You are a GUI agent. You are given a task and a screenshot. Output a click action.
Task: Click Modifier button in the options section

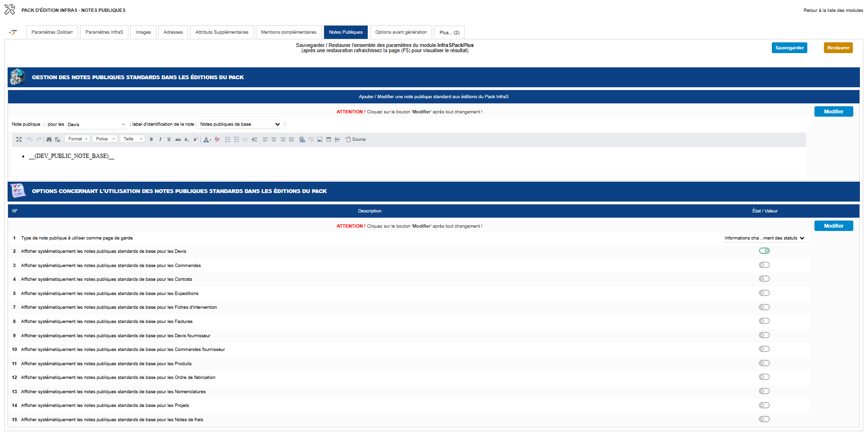click(x=833, y=226)
